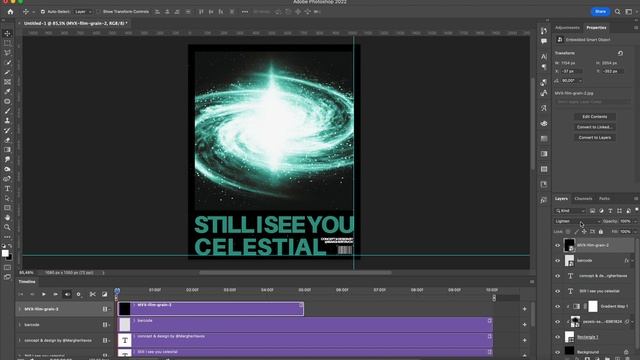Expand the MVX-film-grain-2 timeline track
This screenshot has height=360, width=640.
coord(20,309)
